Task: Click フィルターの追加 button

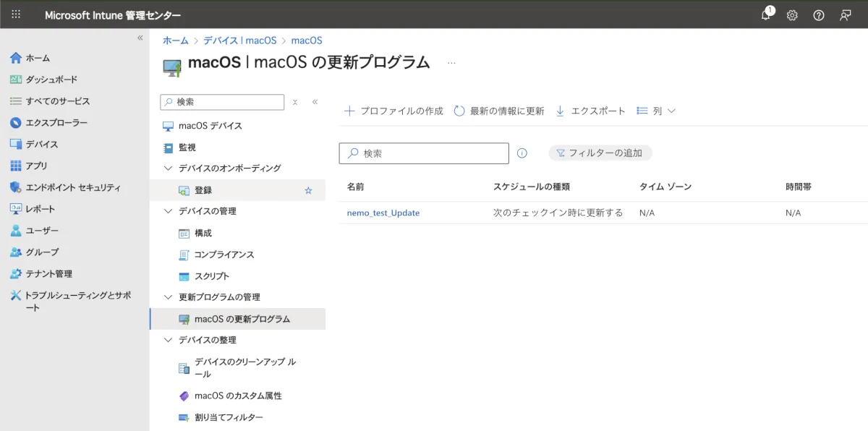Action: (600, 153)
